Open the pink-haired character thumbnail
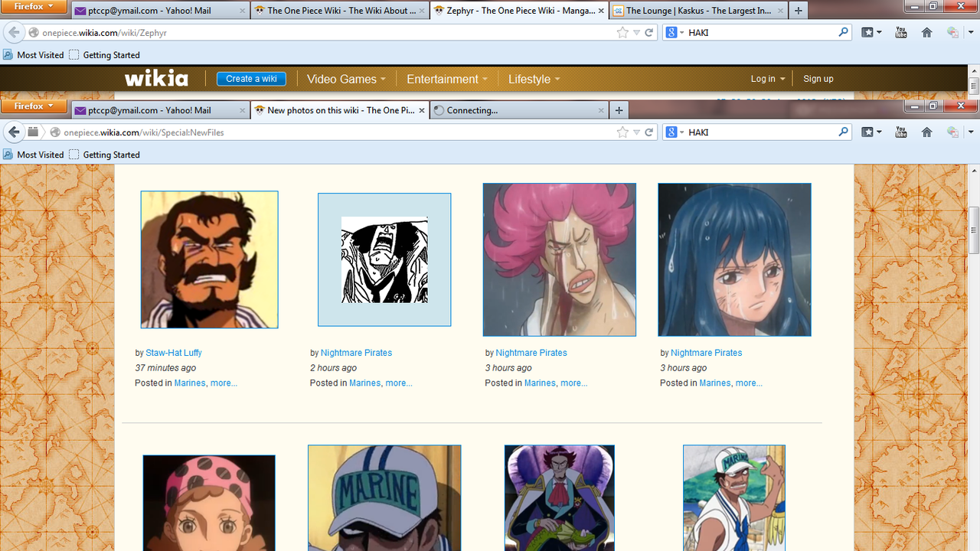980x551 pixels. coord(560,259)
